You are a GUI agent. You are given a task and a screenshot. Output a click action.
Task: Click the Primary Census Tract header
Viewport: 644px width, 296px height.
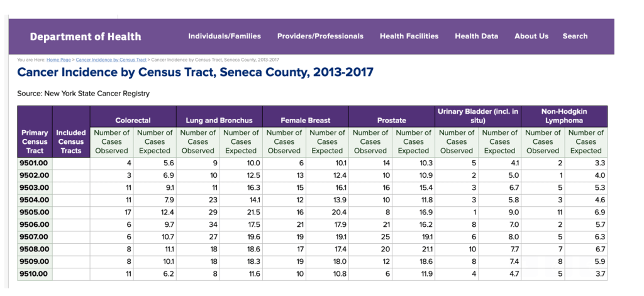35,141
